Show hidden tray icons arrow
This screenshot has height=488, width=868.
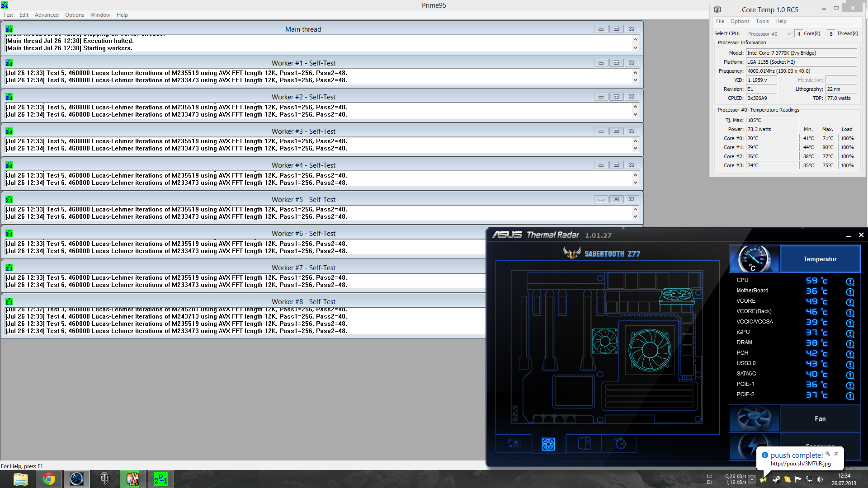(752, 479)
